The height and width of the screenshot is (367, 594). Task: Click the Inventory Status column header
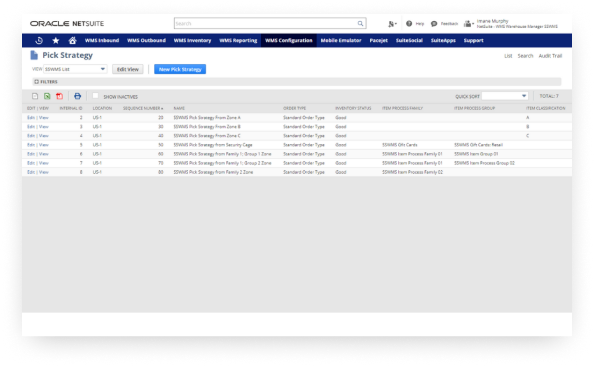click(x=353, y=108)
